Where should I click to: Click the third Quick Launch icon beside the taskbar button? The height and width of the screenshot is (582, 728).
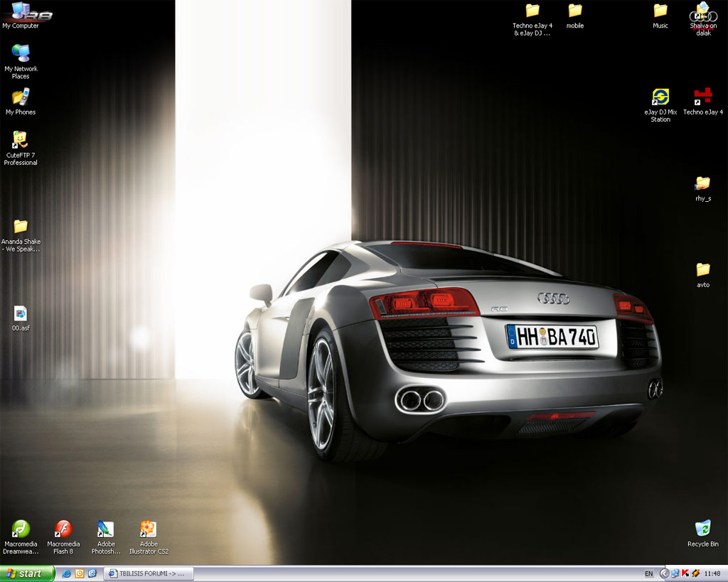92,573
